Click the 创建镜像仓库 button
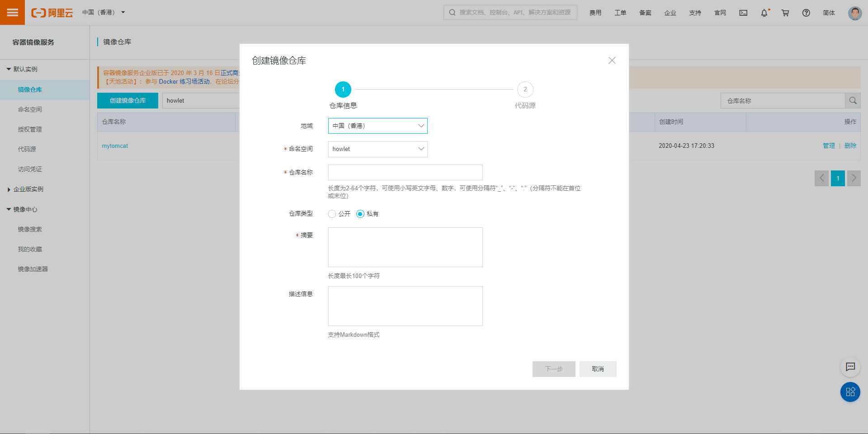 [127, 101]
